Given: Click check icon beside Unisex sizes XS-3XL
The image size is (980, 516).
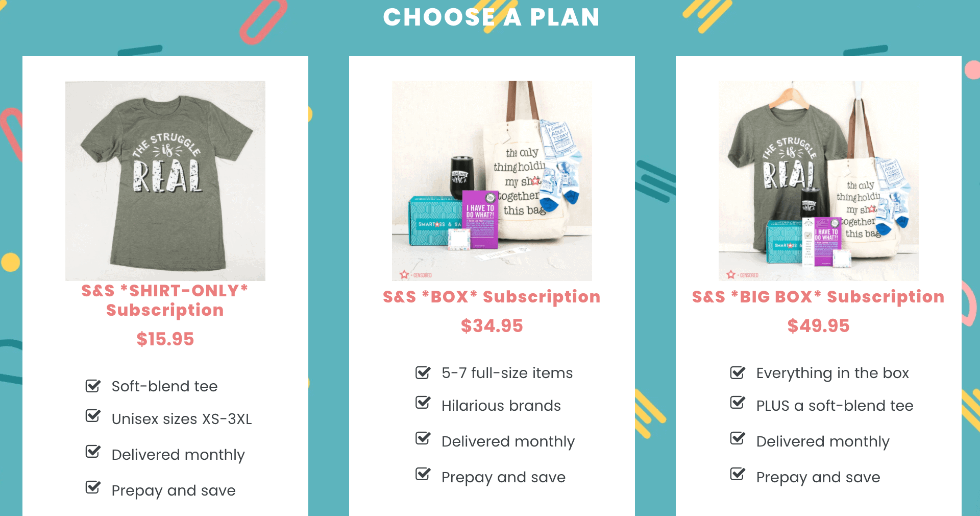Looking at the screenshot, I should coord(93,416).
